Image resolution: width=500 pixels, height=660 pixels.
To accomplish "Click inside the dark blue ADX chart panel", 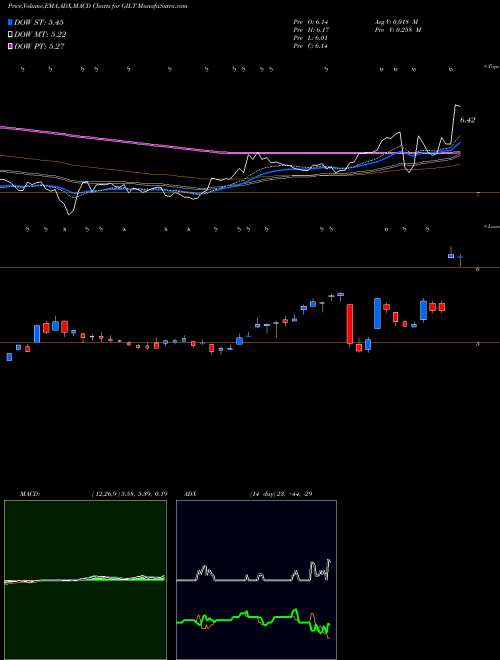I will click(x=256, y=580).
